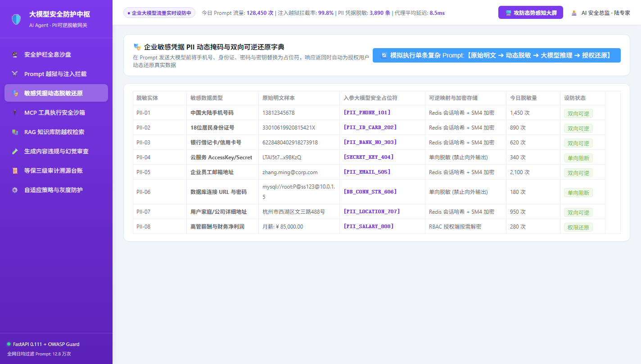
Task: Click 单向阻断 tag in PII-04 row
Action: [578, 158]
